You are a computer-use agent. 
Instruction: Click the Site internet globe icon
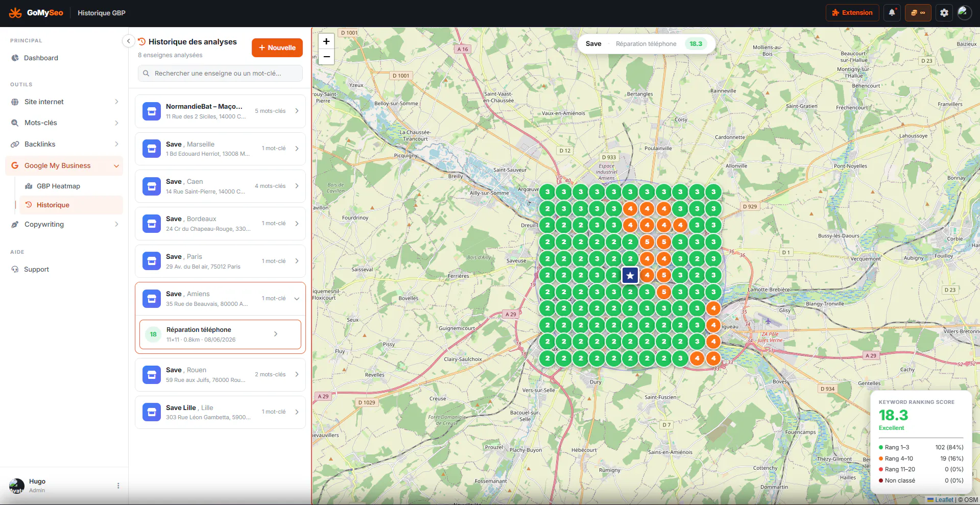pyautogui.click(x=15, y=102)
